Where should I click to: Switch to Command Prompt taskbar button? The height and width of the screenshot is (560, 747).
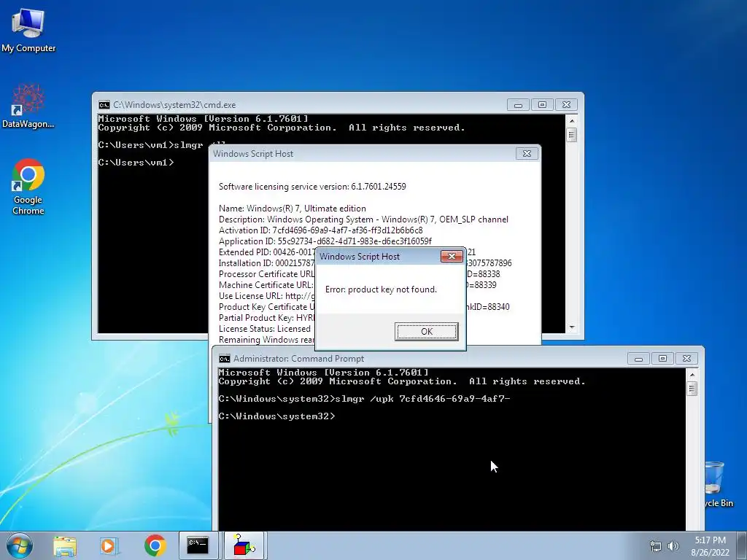coord(198,545)
